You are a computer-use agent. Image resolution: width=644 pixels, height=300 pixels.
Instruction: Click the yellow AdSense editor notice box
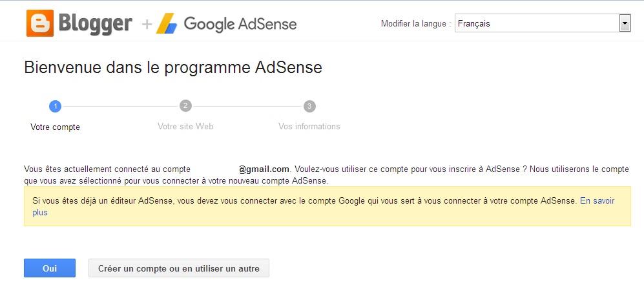tap(327, 206)
